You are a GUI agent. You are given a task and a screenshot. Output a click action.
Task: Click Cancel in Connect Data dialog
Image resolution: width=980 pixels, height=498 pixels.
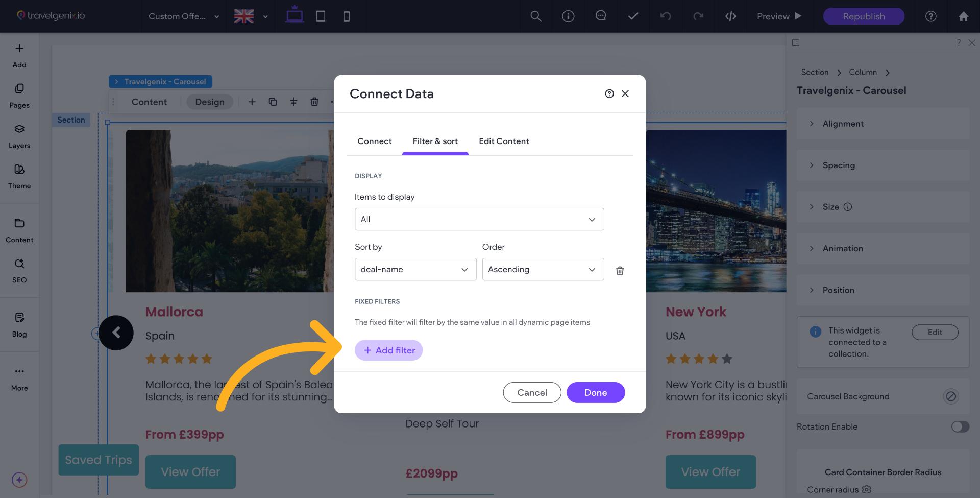tap(532, 392)
